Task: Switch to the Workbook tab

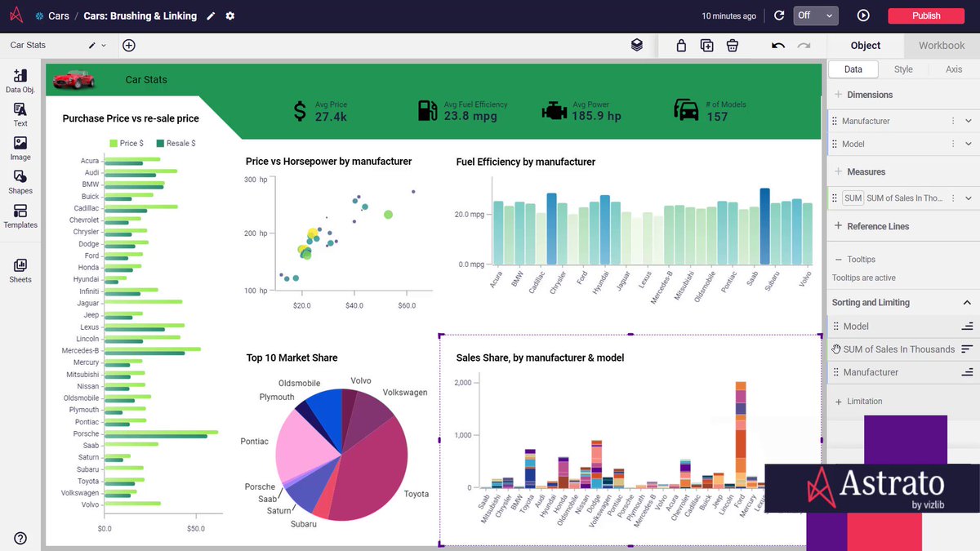Action: click(942, 46)
